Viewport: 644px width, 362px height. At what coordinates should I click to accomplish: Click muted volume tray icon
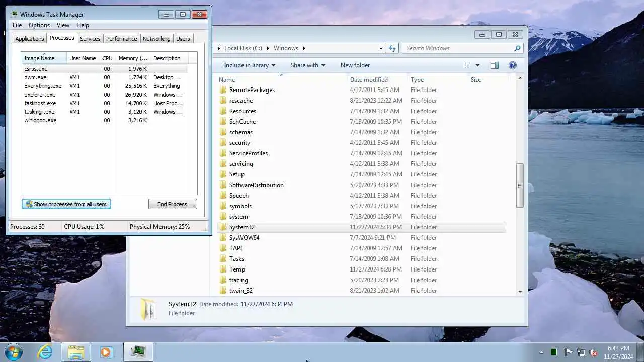click(594, 352)
